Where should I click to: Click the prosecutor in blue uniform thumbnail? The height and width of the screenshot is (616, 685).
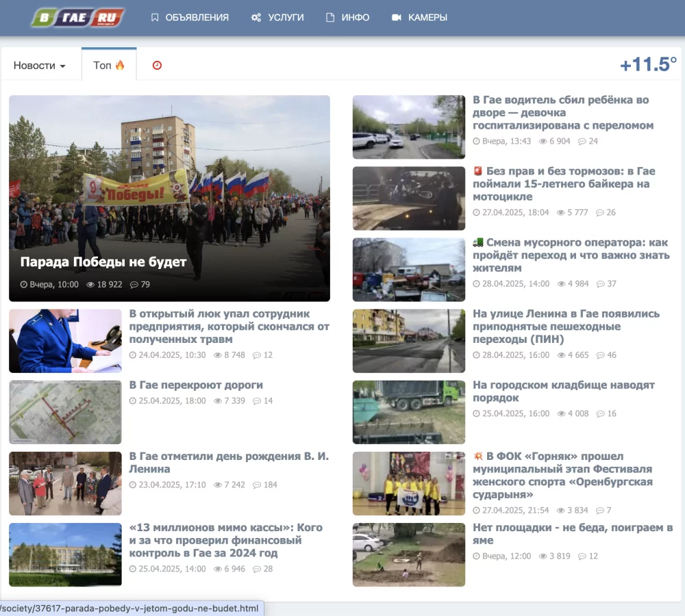coord(65,341)
